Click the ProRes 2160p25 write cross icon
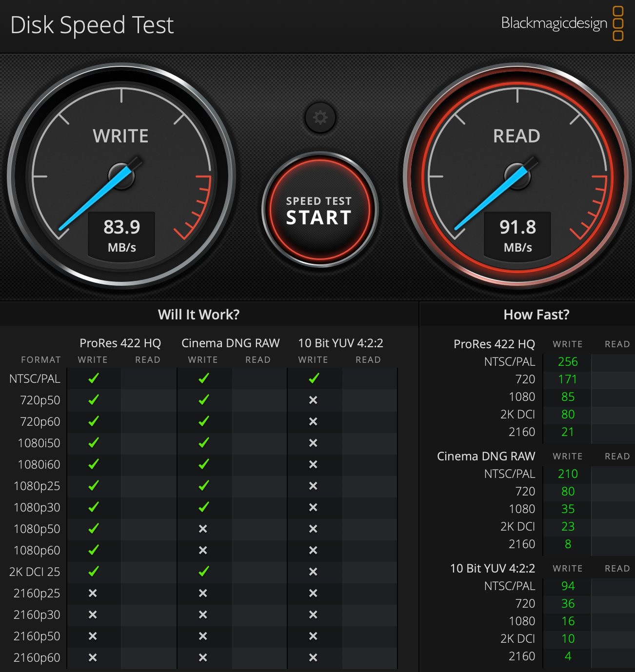This screenshot has height=672, width=635. click(93, 593)
